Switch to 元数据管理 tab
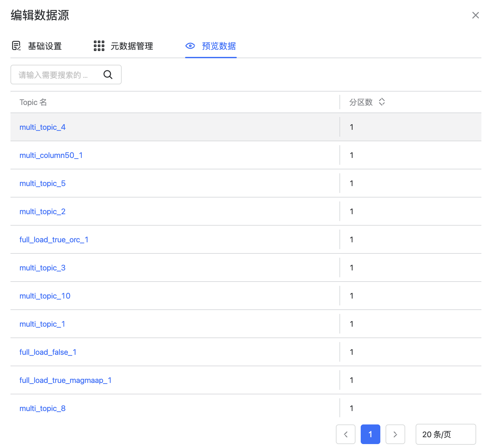The height and width of the screenshot is (448, 484). coord(131,46)
